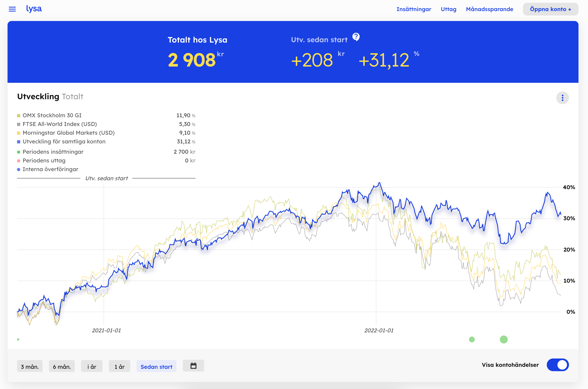Screen dimensions: 588x389
Task: Open Uttag page
Action: coord(448,9)
